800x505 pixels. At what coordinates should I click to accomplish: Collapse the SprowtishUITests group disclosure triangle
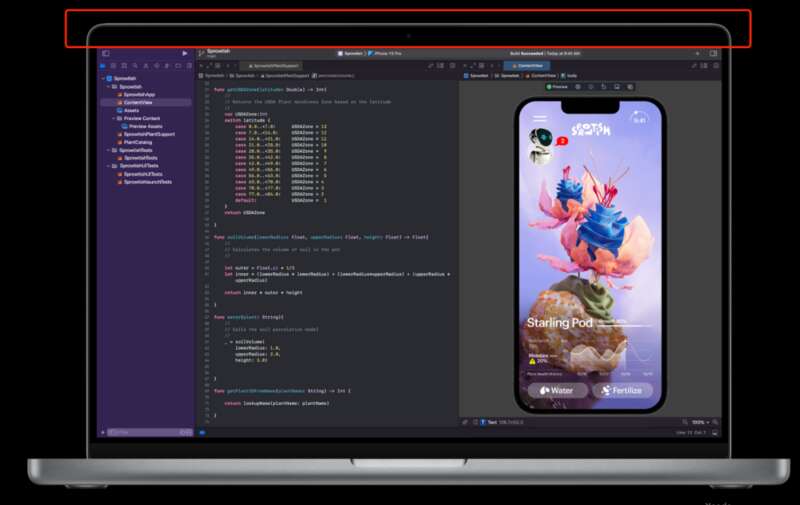pyautogui.click(x=109, y=166)
